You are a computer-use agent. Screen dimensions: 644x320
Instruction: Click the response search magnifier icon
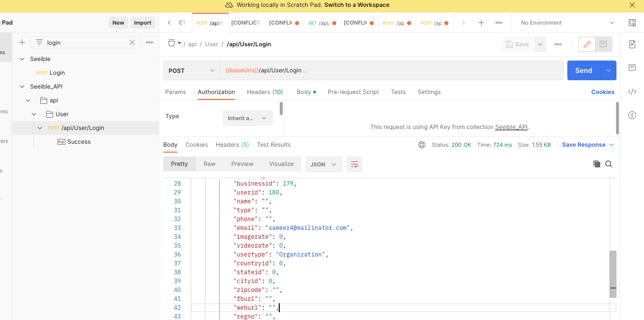(x=609, y=164)
